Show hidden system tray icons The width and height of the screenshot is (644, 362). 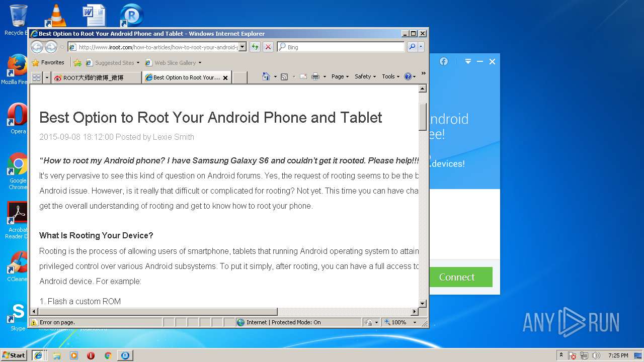561,355
